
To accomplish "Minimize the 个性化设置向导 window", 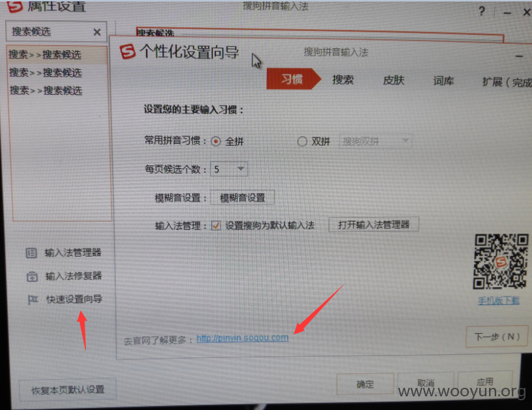I will [519, 56].
